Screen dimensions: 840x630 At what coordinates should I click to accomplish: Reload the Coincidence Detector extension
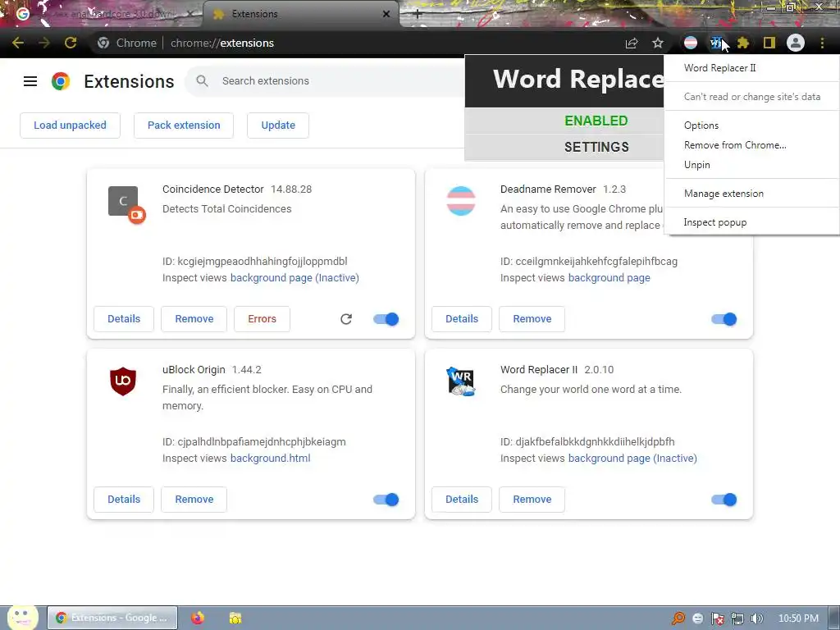tap(346, 319)
